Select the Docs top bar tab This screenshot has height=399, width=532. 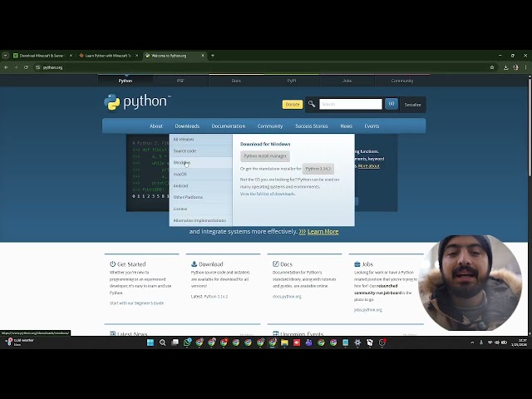[x=236, y=81]
